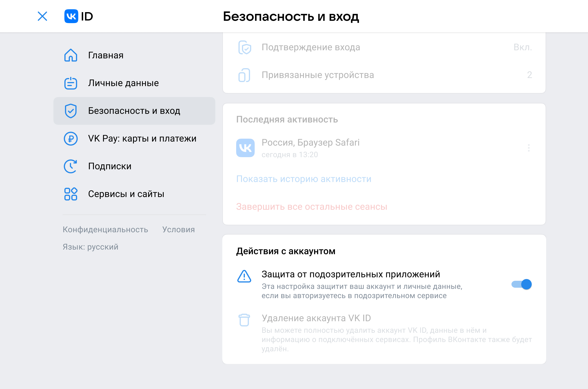Click the Россия, Браузер Safari session entry
Screen dimensions: 588x389
pos(384,148)
